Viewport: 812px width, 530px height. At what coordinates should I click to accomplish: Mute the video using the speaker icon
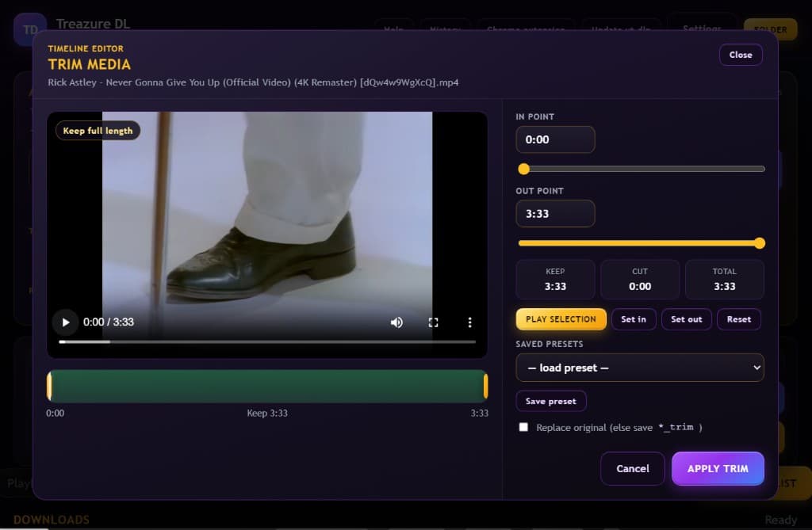pyautogui.click(x=396, y=322)
